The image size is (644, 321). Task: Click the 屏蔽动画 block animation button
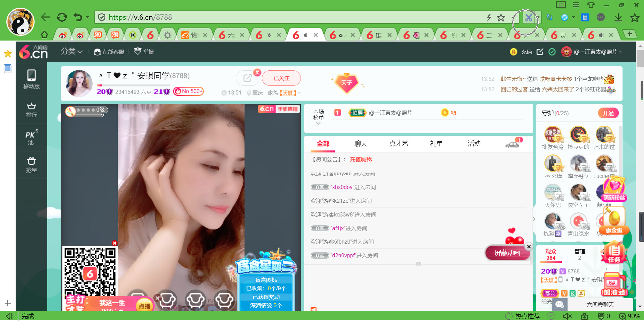coord(507,253)
